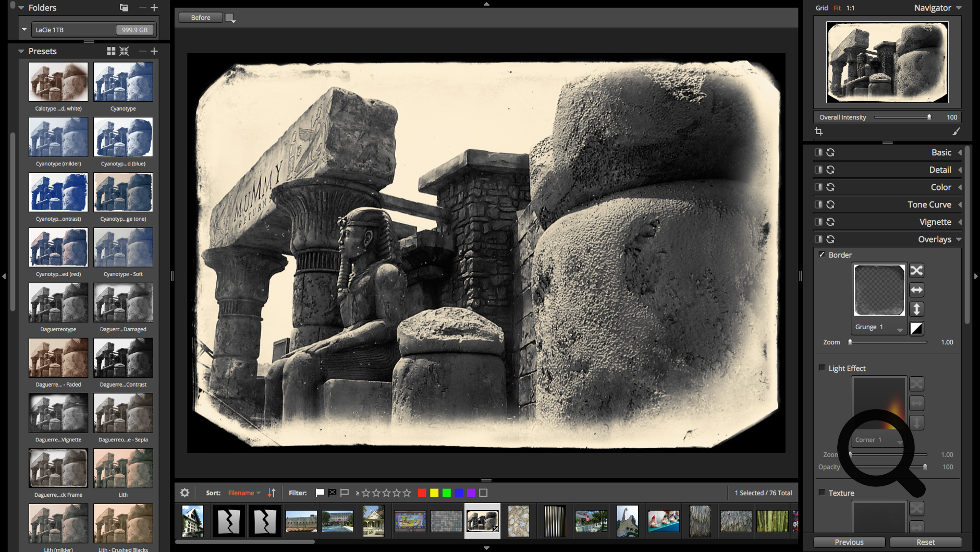Reset the Tone Curve panel settings
The image size is (980, 552).
click(831, 204)
